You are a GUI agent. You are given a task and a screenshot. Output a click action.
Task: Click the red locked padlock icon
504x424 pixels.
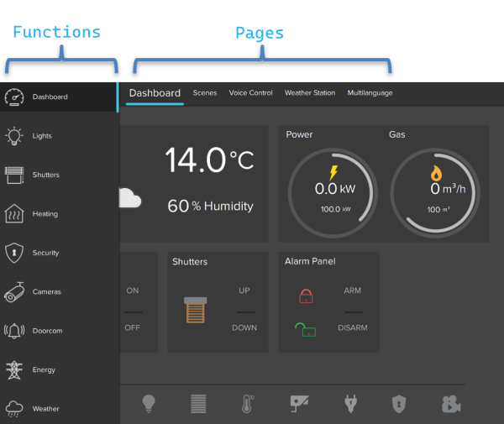coord(306,296)
